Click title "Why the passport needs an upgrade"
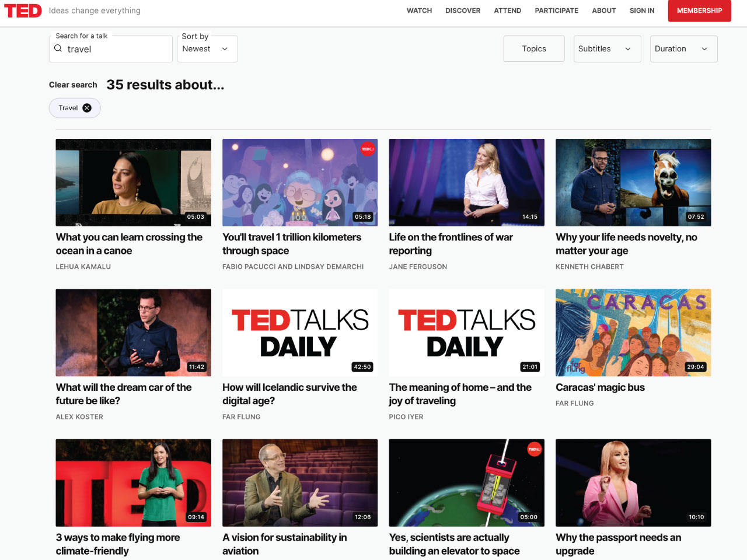Screen dimensions: 747x560 pos(619,544)
